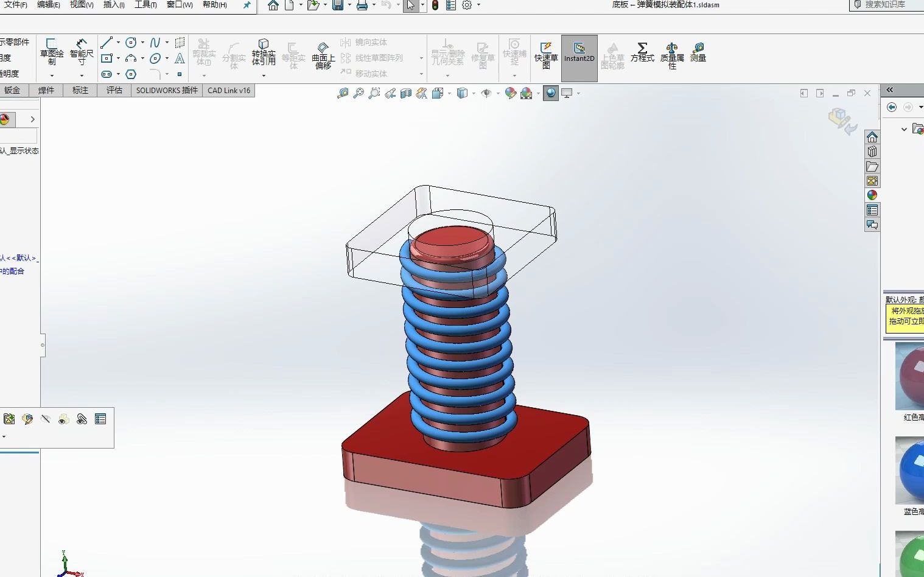This screenshot has width=924, height=577.
Task: Click the task pane Back arrow button
Action: point(892,107)
